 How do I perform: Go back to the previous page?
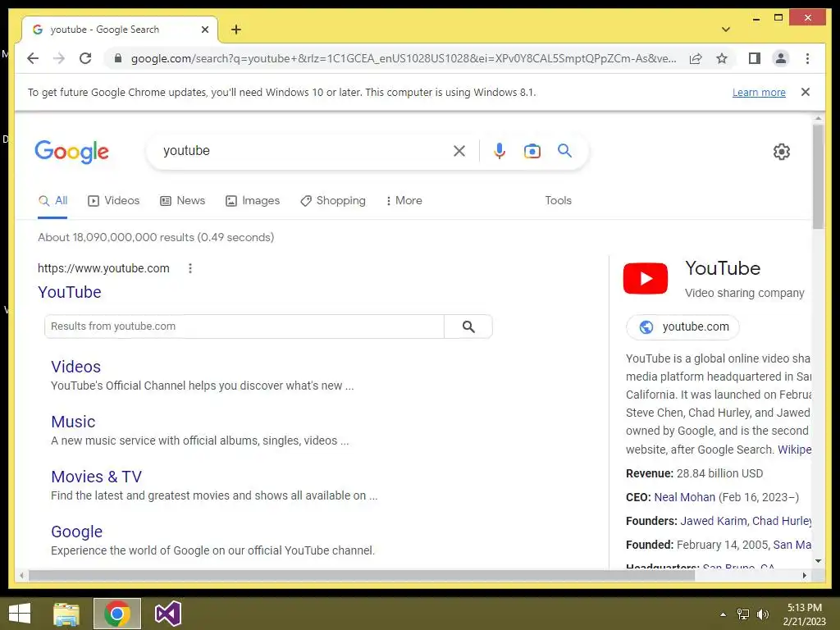(x=33, y=58)
